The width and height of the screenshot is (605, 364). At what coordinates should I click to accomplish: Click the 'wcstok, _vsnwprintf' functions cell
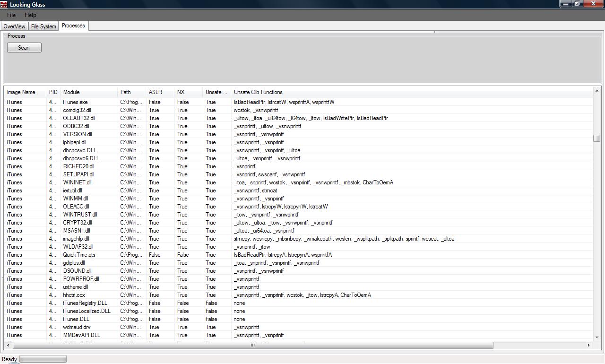click(x=256, y=110)
